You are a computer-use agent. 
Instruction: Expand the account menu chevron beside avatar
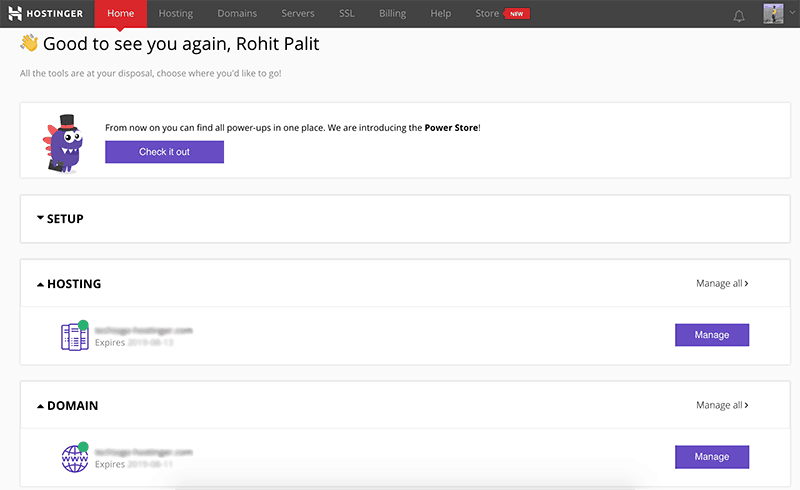click(x=792, y=13)
